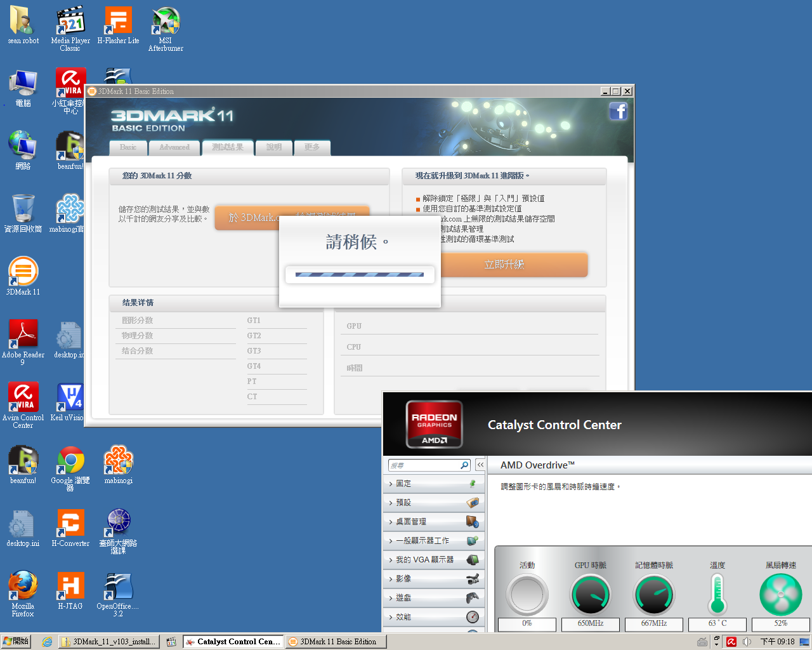Open Avira Control Center desktop shortcut
812x650 pixels.
[x=23, y=405]
